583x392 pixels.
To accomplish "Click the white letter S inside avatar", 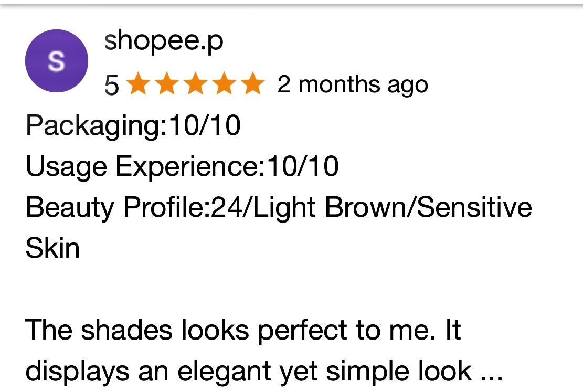I will pos(57,61).
